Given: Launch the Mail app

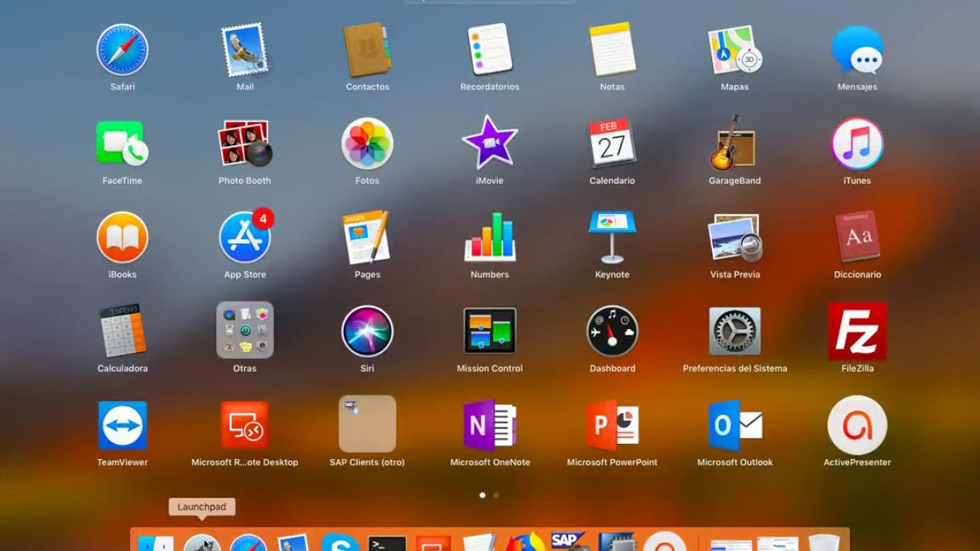Looking at the screenshot, I should pos(245,51).
